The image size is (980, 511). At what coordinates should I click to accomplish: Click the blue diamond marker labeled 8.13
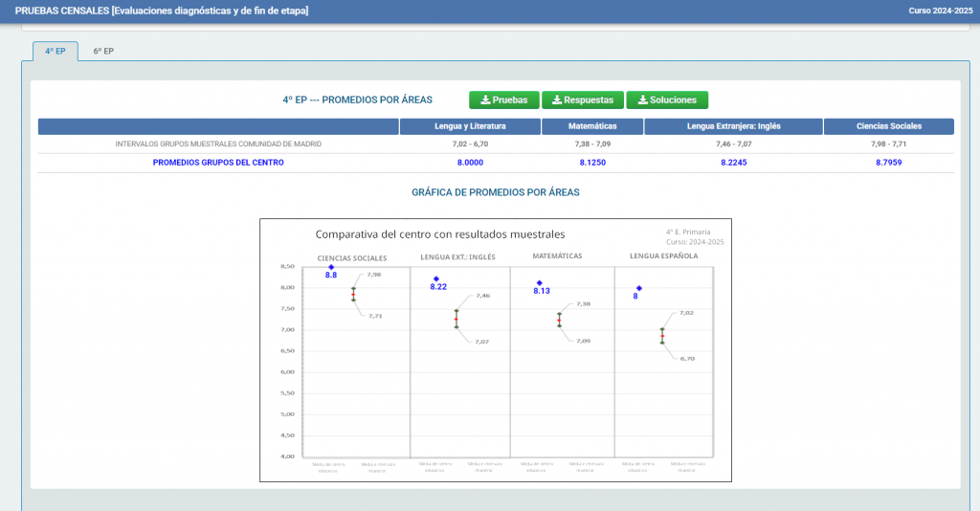tap(540, 283)
